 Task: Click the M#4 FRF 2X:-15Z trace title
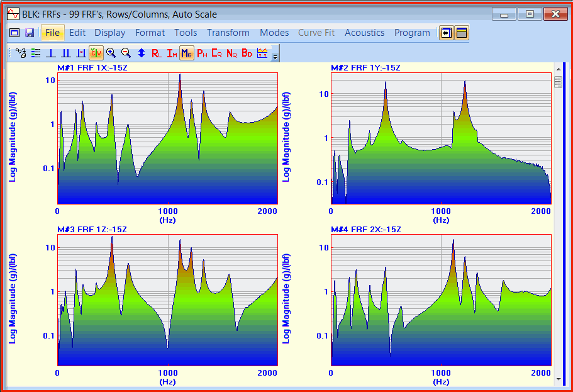point(366,229)
